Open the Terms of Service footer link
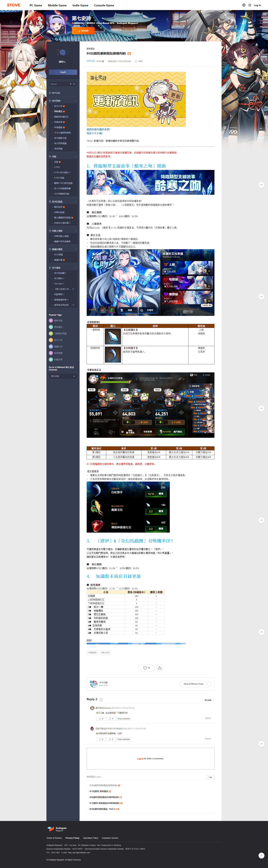Screen dimensions: 268x868 click(x=54, y=838)
